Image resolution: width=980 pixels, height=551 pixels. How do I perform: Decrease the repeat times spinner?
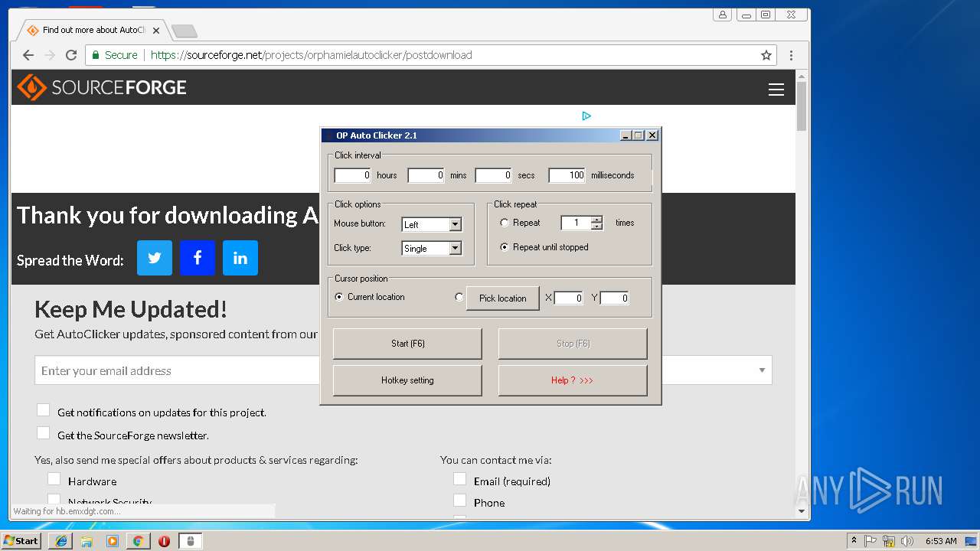(x=596, y=227)
